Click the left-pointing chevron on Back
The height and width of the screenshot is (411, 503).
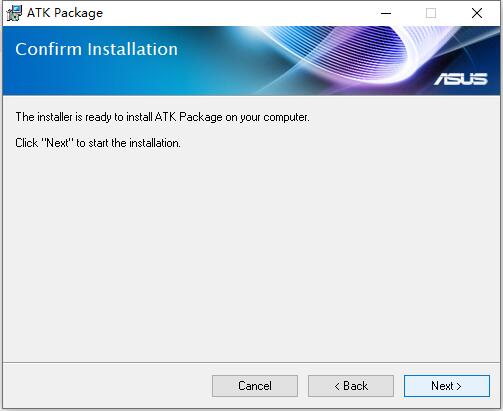337,386
